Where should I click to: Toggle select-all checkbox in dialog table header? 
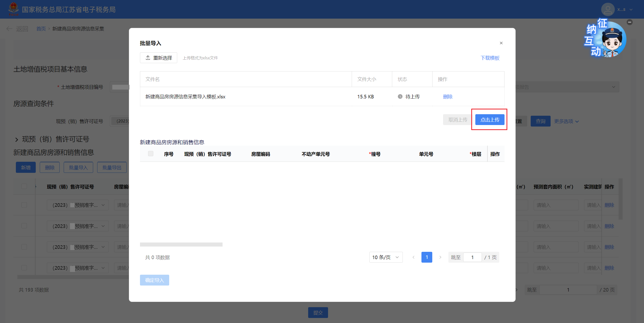click(x=151, y=154)
